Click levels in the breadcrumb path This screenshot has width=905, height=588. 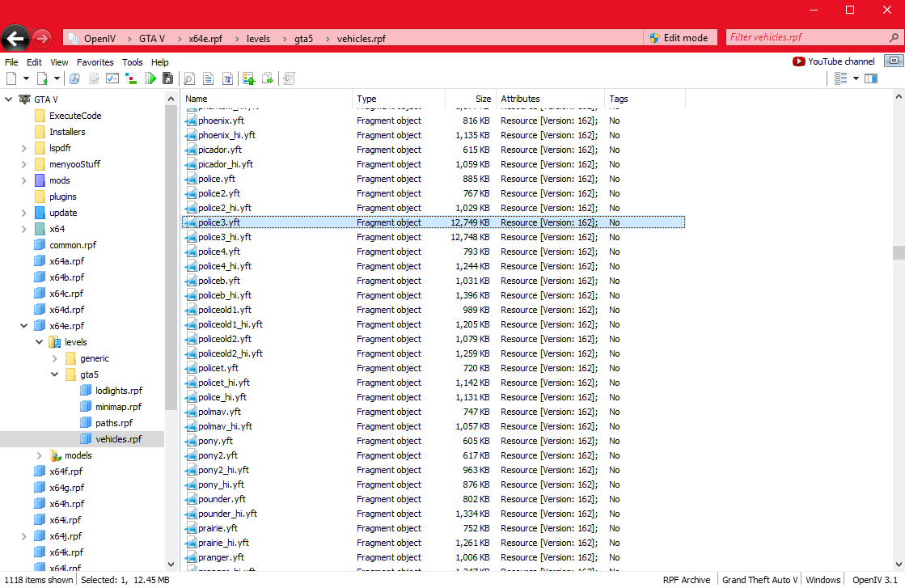pyautogui.click(x=258, y=39)
